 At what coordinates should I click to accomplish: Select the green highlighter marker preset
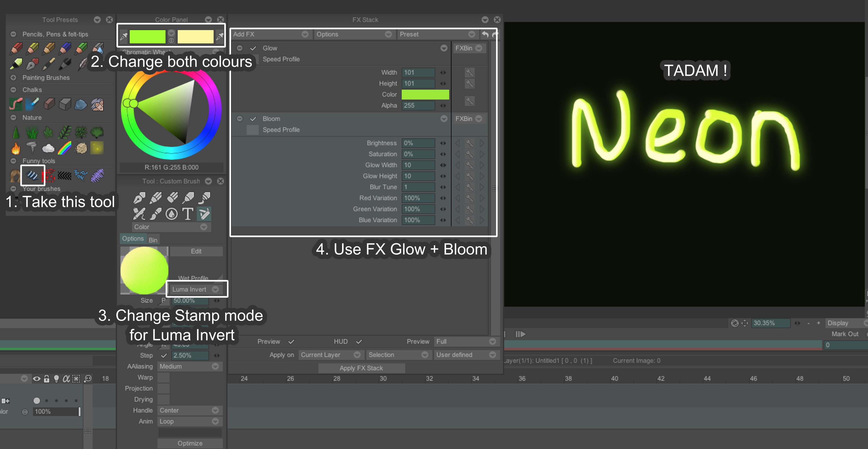coord(16,64)
